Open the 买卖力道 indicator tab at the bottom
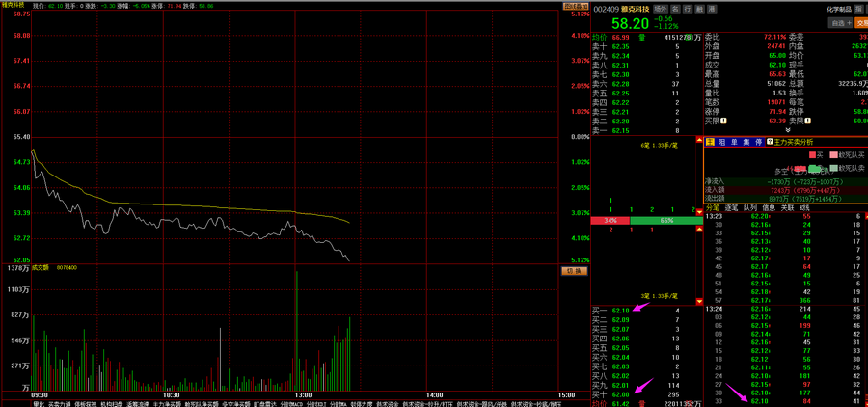Image resolution: width=868 pixels, height=407 pixels. click(x=58, y=404)
